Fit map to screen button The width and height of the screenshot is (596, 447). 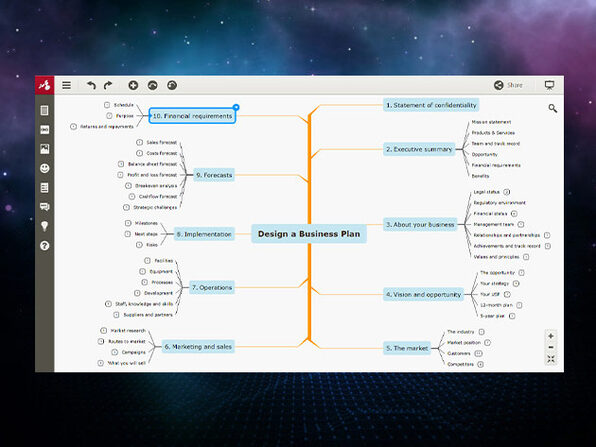coord(551,359)
